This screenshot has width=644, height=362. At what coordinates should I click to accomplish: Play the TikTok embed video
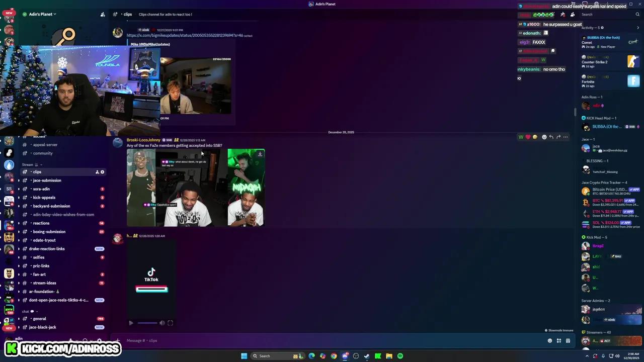pos(130,323)
